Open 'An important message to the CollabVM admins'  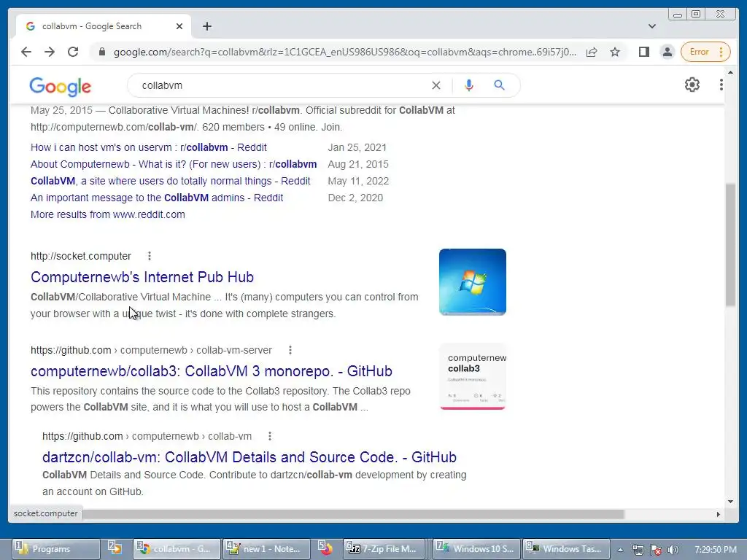[157, 198]
